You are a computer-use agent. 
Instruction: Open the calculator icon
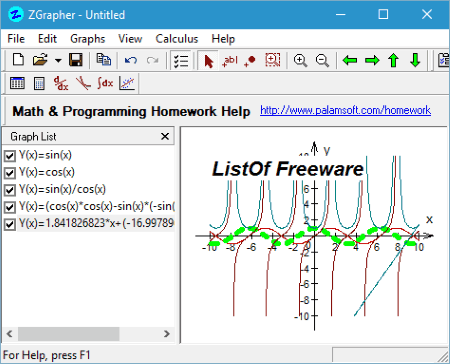[x=39, y=83]
